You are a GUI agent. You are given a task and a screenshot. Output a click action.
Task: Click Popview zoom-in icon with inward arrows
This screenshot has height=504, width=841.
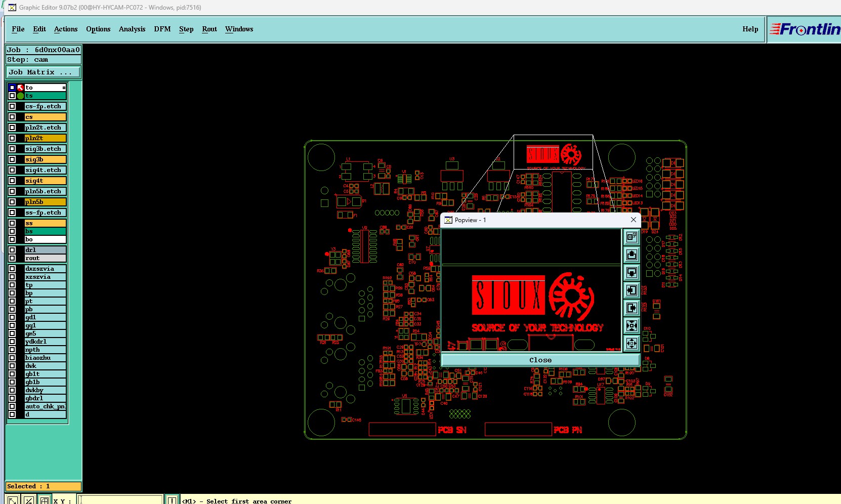[x=632, y=325]
